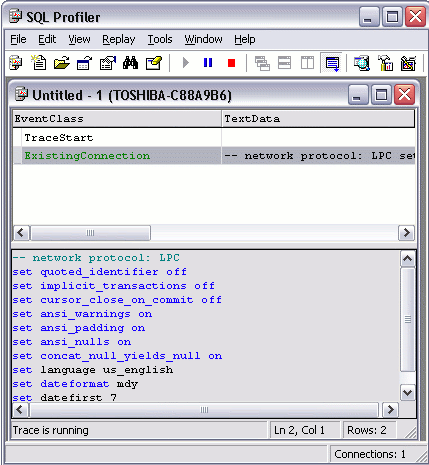
Task: Click the 'set implicit_transactions off' line
Action: (114, 286)
